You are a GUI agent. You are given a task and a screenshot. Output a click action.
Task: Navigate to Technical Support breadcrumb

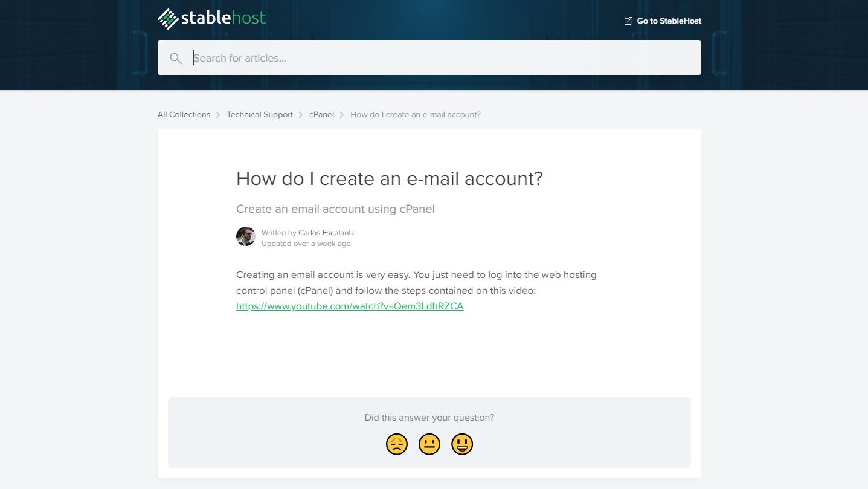coord(260,115)
